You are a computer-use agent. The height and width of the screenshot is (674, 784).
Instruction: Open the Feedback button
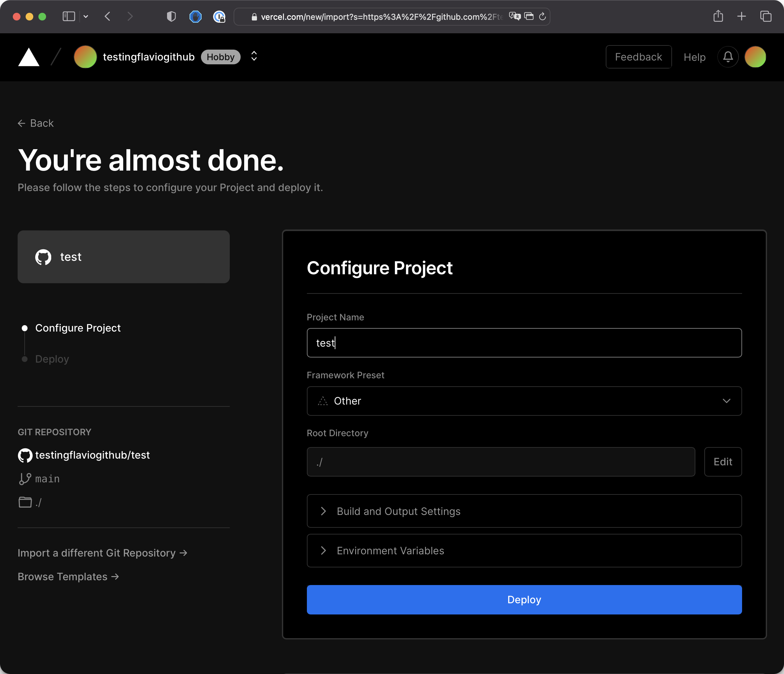[638, 57]
